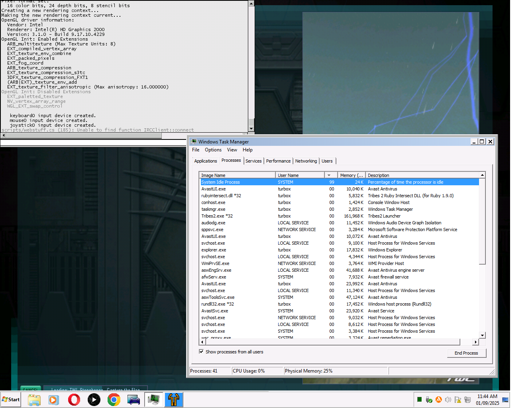Open the View menu in Task Manager
Viewport: 532px width, 408px height.
pyautogui.click(x=232, y=150)
